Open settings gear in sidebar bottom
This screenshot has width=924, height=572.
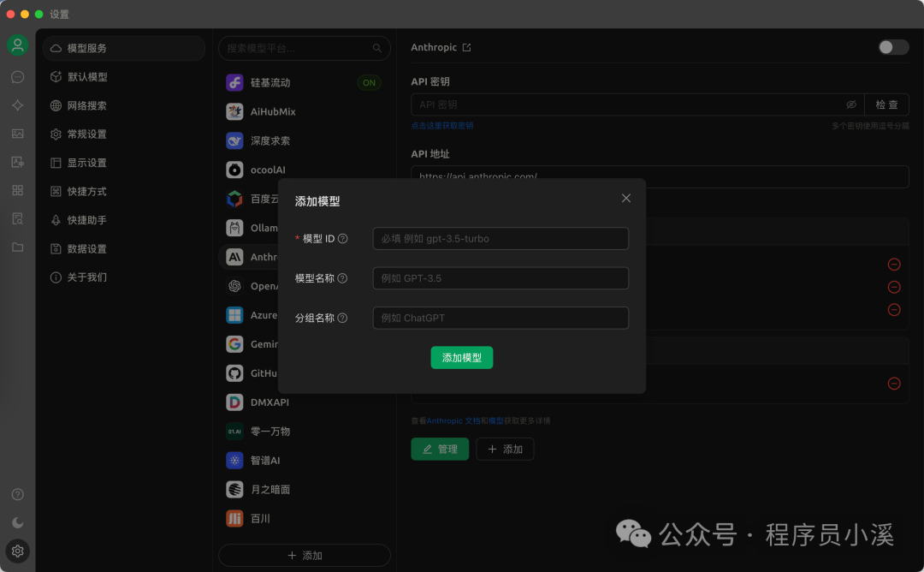click(x=18, y=551)
